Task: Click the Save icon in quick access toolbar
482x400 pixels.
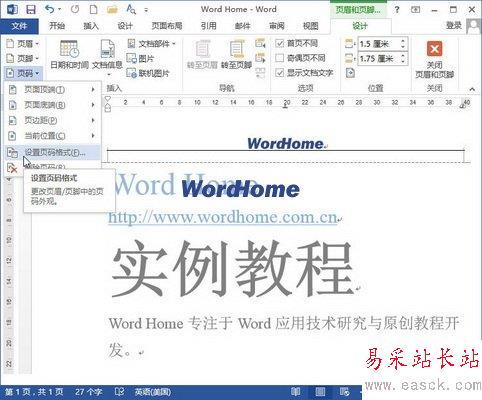Action: [x=31, y=9]
